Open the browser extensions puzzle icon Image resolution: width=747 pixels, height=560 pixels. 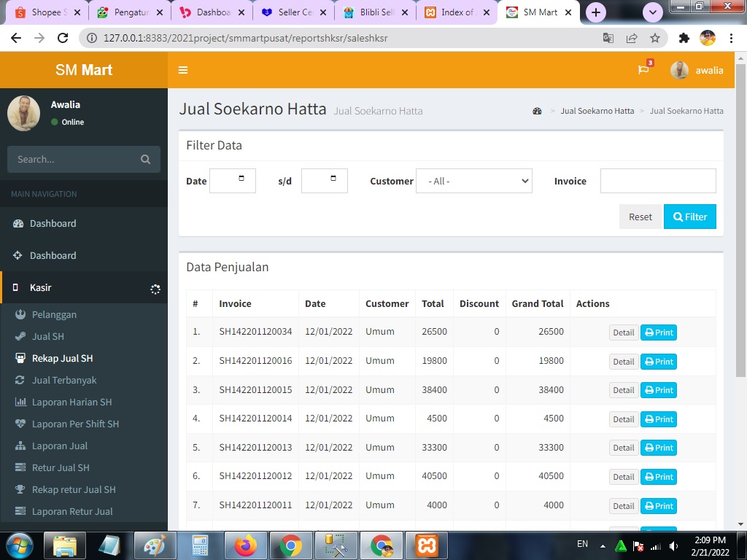(684, 38)
